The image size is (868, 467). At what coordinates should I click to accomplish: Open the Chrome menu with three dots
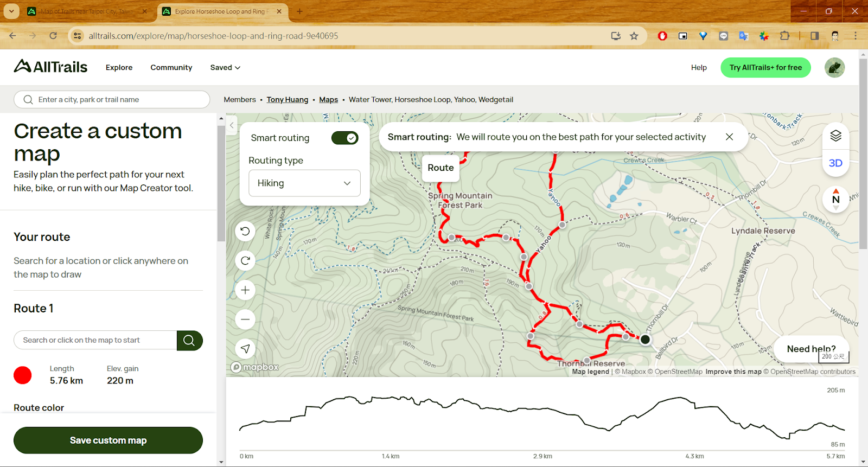pos(856,36)
